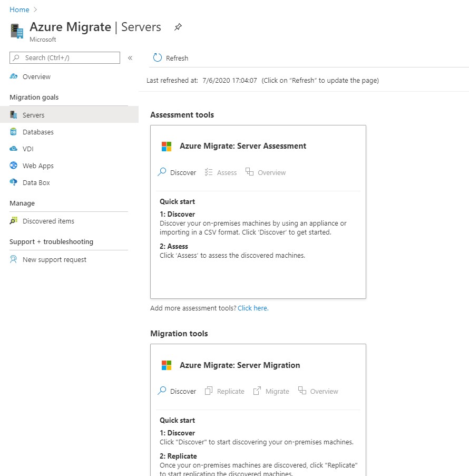Click the Databases DB icon
This screenshot has width=469, height=476.
point(13,132)
